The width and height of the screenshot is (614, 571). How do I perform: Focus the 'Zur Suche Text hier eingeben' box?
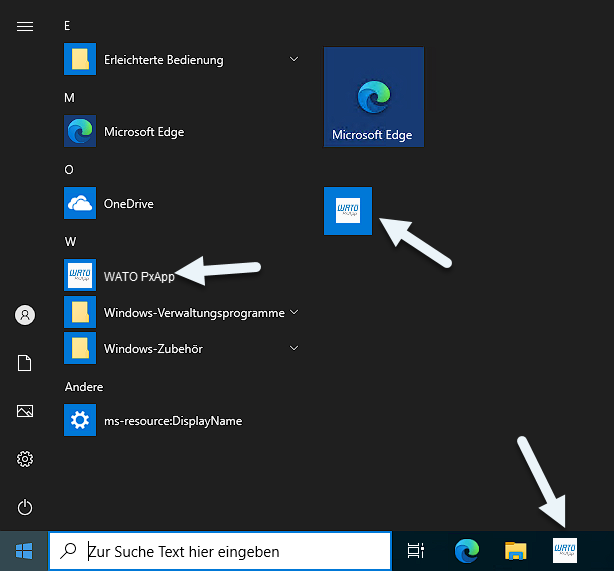pos(220,551)
